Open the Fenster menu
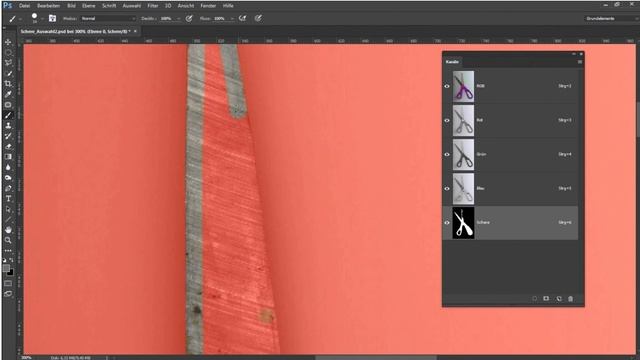 tap(208, 6)
